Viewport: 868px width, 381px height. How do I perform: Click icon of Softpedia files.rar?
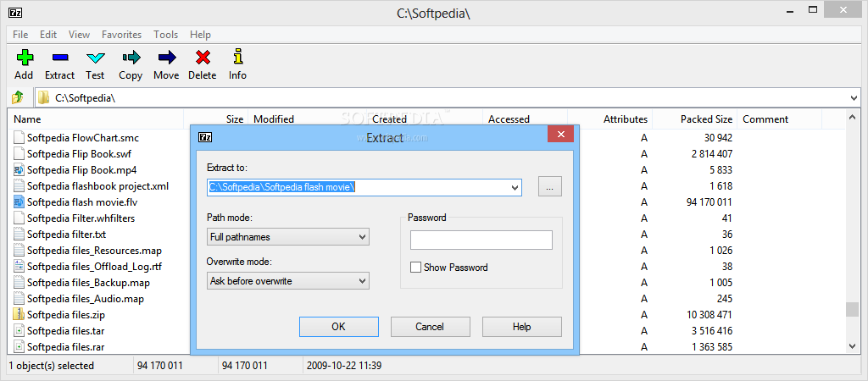19,347
